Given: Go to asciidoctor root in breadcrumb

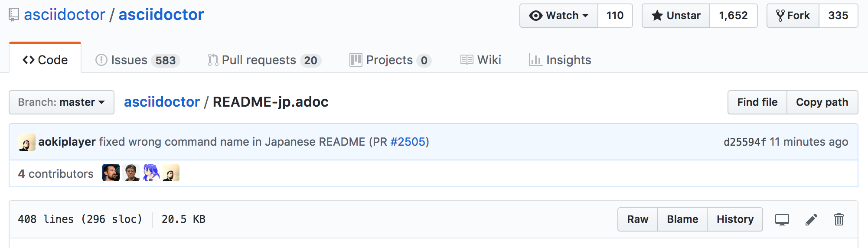Looking at the screenshot, I should pos(162,102).
